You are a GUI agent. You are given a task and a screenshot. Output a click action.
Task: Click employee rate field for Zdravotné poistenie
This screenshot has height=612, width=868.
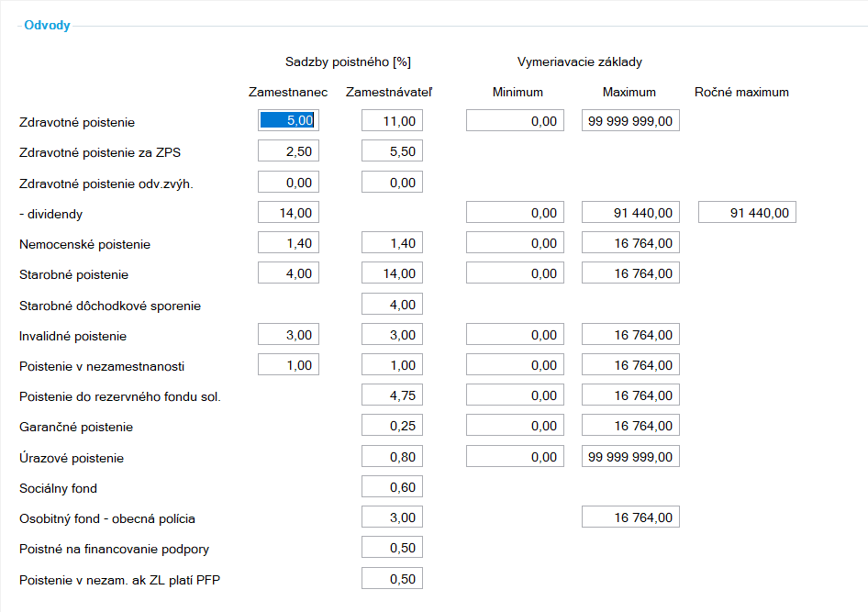[x=288, y=120]
